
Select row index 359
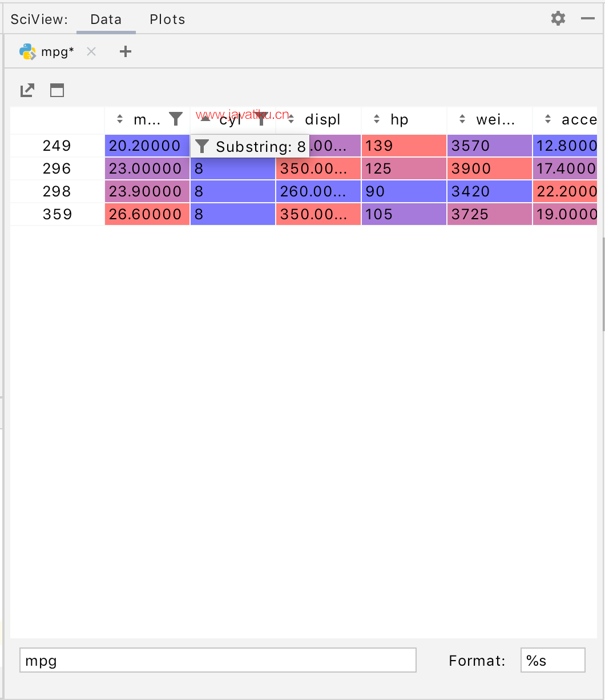[57, 214]
